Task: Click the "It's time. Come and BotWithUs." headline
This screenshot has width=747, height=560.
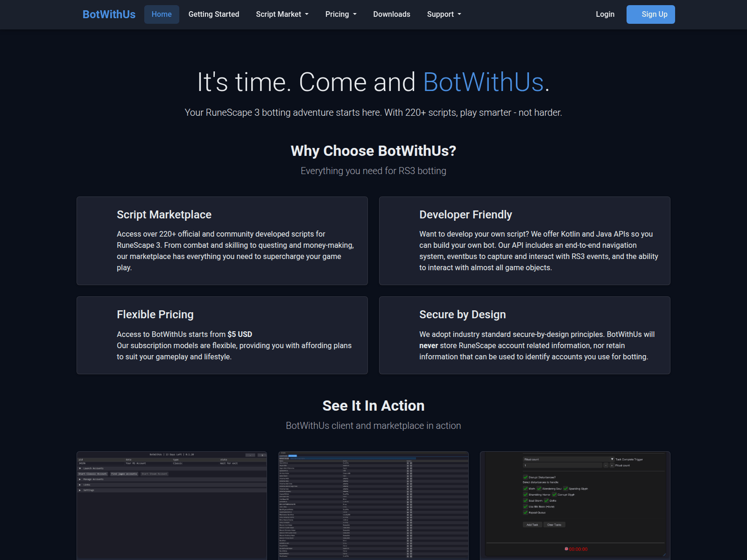Action: 373,82
